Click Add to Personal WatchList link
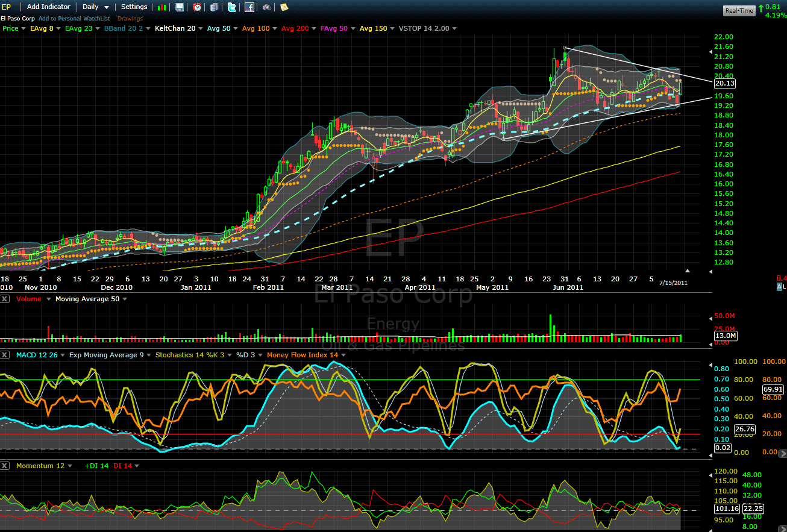 pyautogui.click(x=74, y=19)
